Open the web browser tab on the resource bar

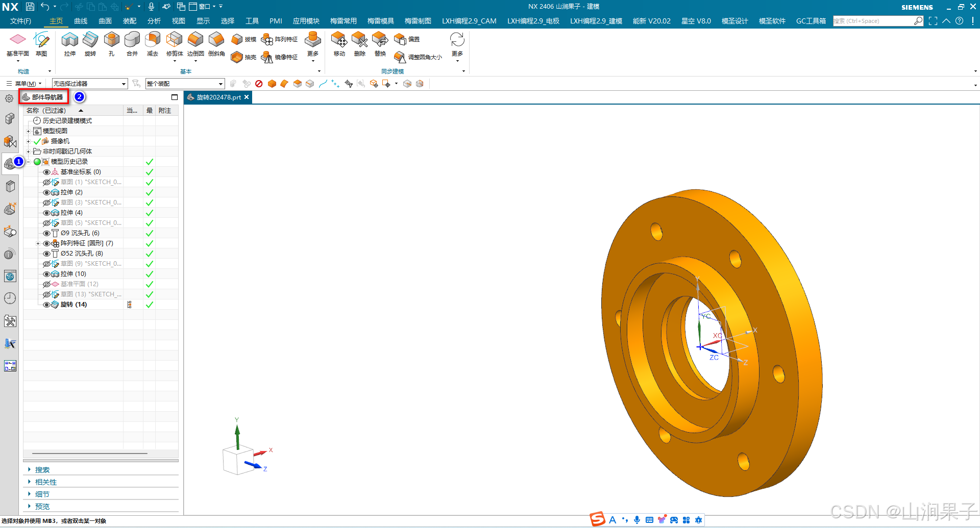(x=10, y=276)
